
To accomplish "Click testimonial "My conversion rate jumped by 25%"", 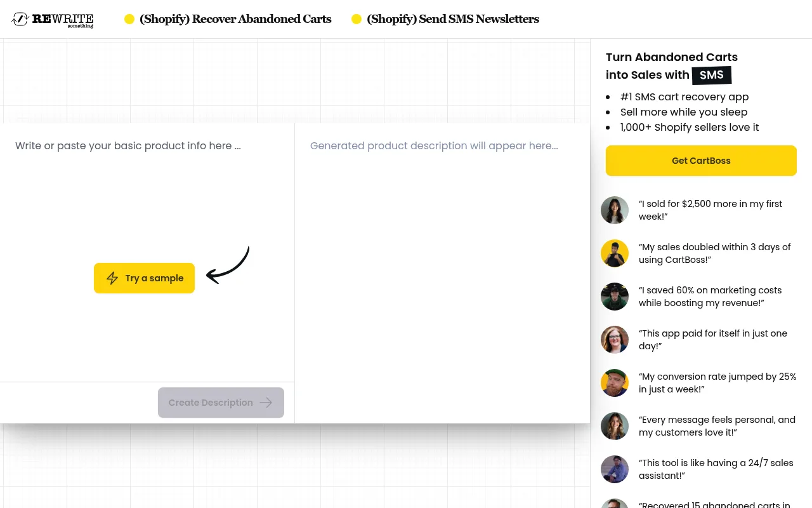I will [717, 383].
